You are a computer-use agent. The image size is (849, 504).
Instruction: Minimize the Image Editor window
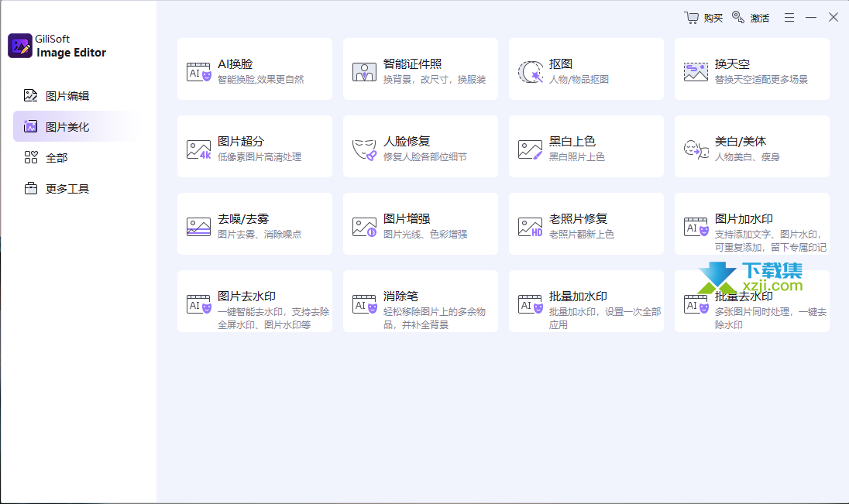tap(810, 18)
